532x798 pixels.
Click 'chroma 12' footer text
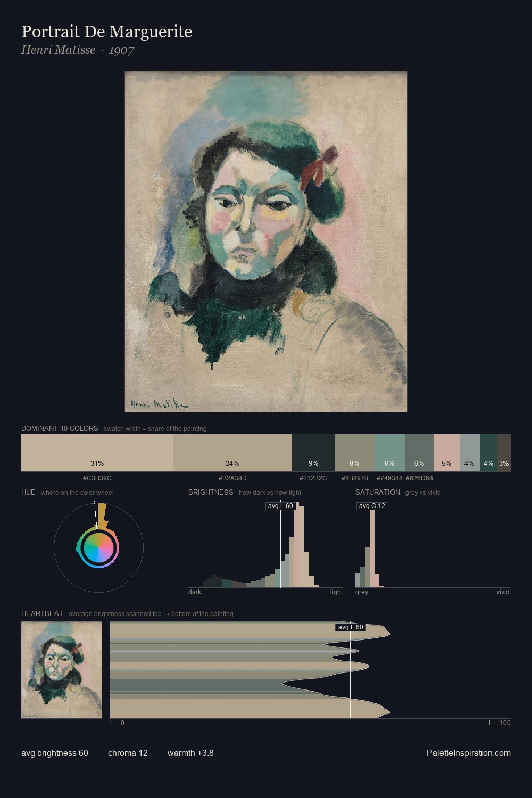(128, 753)
